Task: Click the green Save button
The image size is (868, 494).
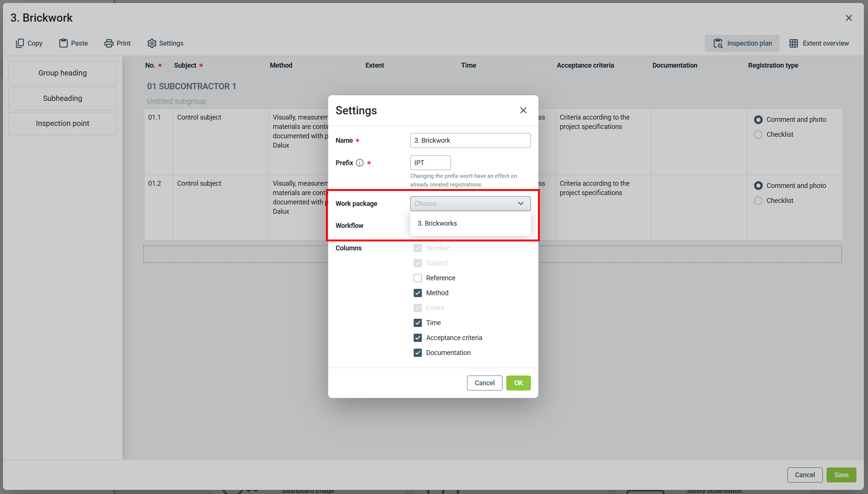Action: [841, 475]
